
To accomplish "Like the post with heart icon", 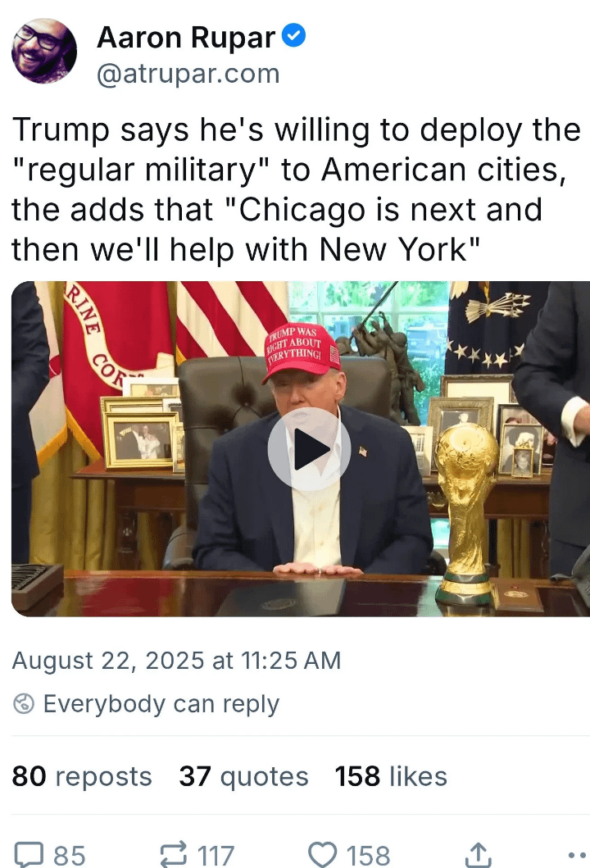I will 322,854.
